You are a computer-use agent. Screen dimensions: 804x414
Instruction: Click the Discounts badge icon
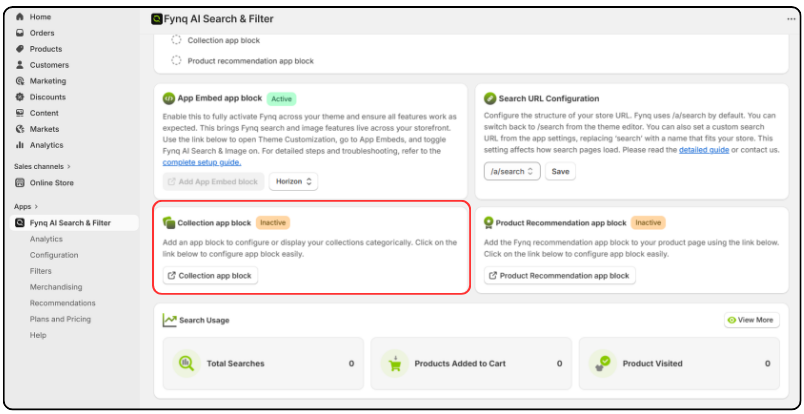pyautogui.click(x=20, y=97)
